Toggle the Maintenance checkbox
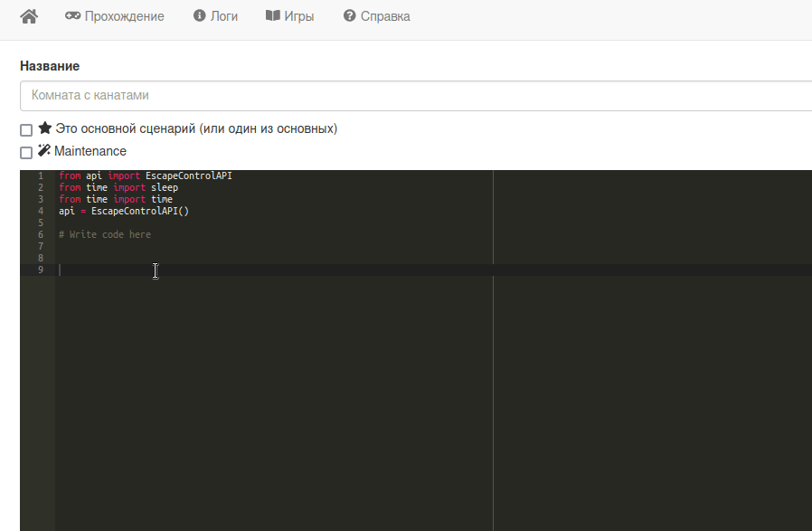The width and height of the screenshot is (812, 531). (x=26, y=152)
